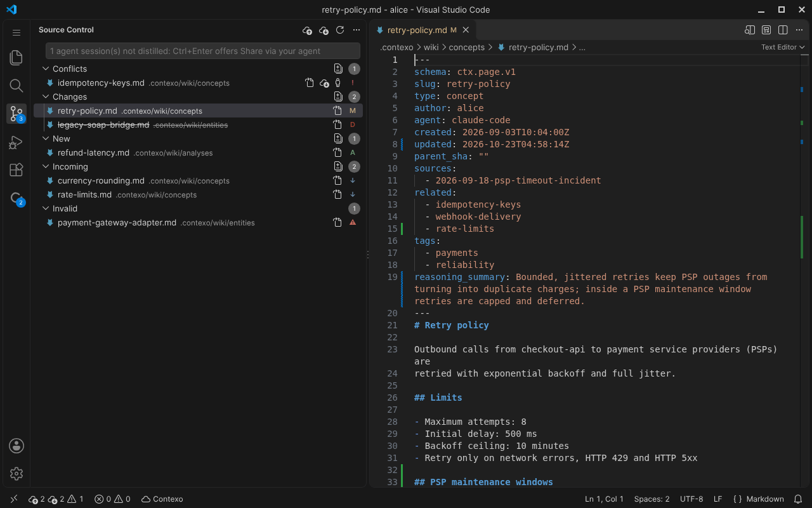Close the retry-policy.md tab
This screenshot has height=508, width=812.
(x=466, y=30)
